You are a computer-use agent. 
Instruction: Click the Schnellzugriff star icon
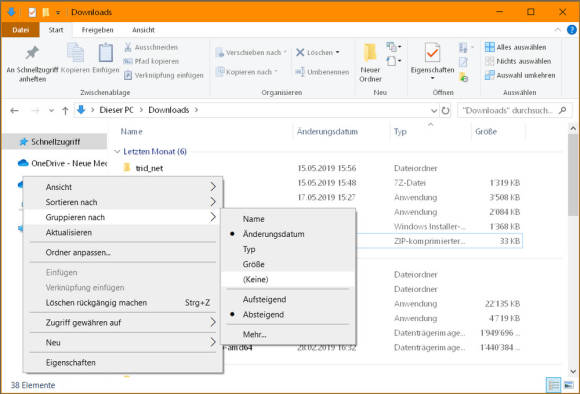[24, 142]
